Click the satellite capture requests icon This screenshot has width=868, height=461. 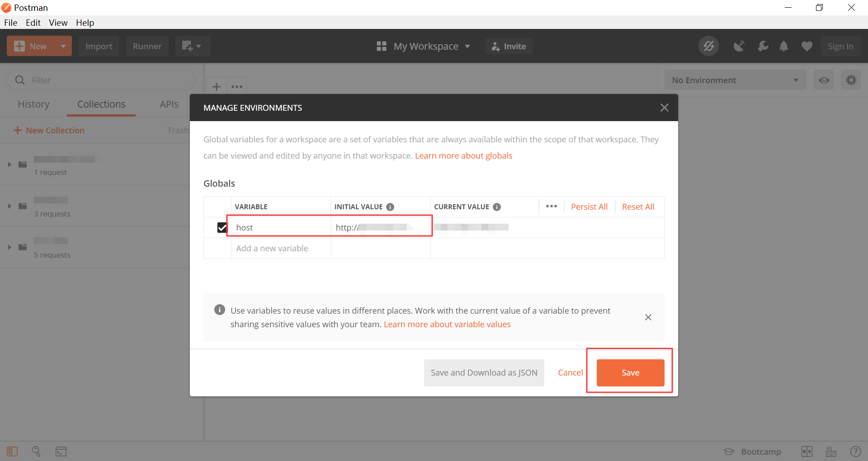click(739, 46)
